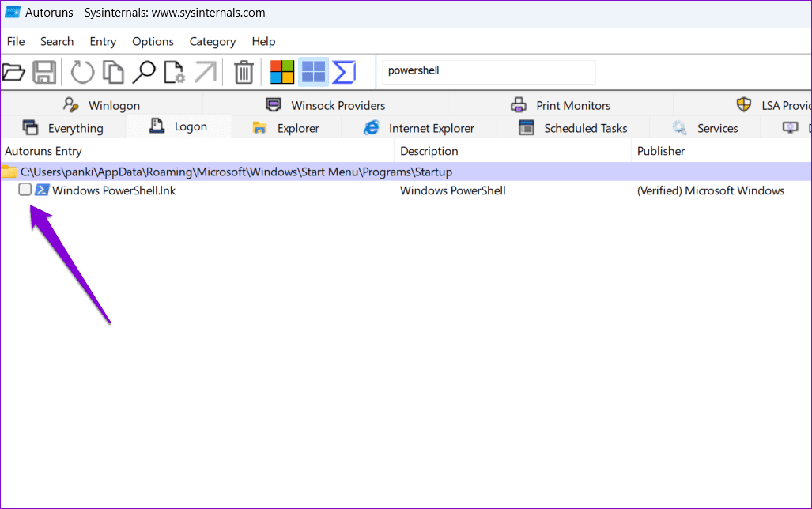Click the Delete trash can icon
This screenshot has width=812, height=509.
(244, 72)
